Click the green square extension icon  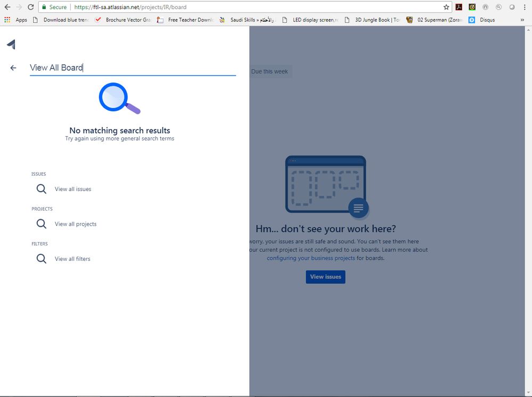472,7
